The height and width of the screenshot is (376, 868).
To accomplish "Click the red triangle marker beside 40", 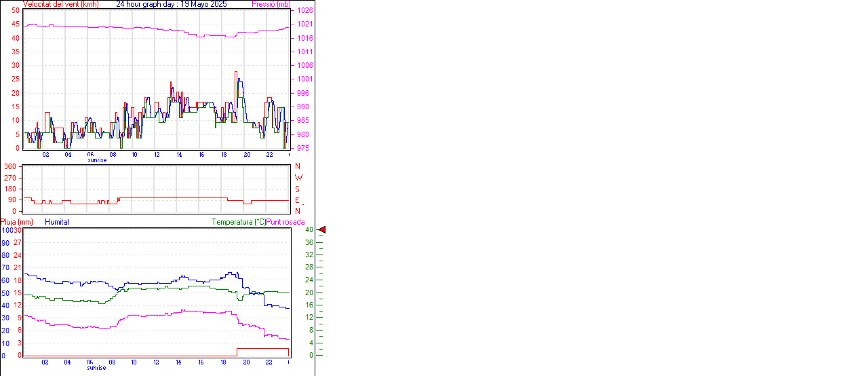I will click(x=322, y=230).
